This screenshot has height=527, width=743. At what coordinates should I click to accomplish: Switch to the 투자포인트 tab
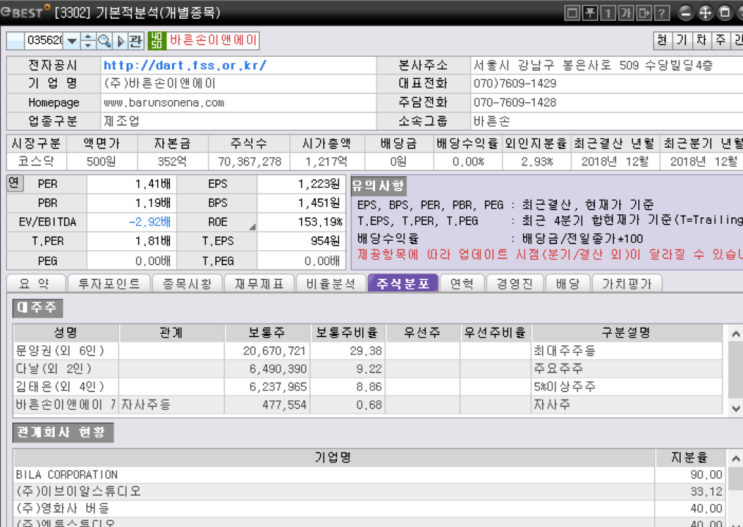click(x=109, y=283)
